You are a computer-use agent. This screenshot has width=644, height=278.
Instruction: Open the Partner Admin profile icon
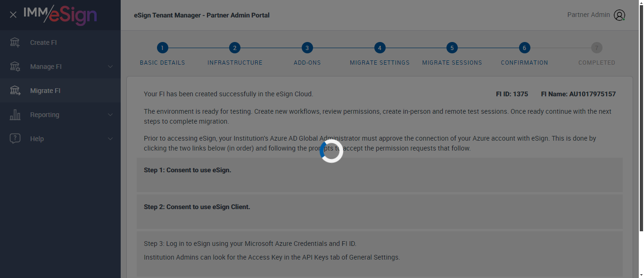[x=619, y=15]
